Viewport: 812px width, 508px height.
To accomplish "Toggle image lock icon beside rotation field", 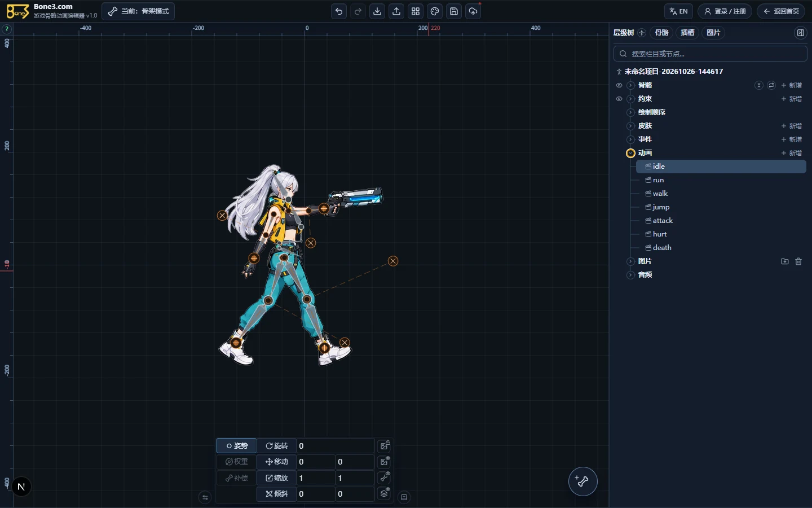I will 385,445.
